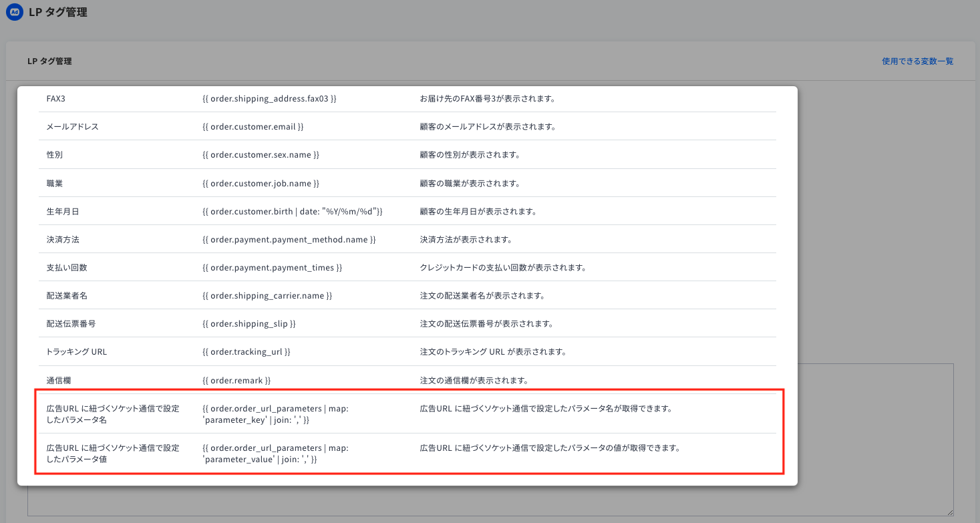Click the 性別 row label
Viewport: 980px width, 523px height.
55,155
